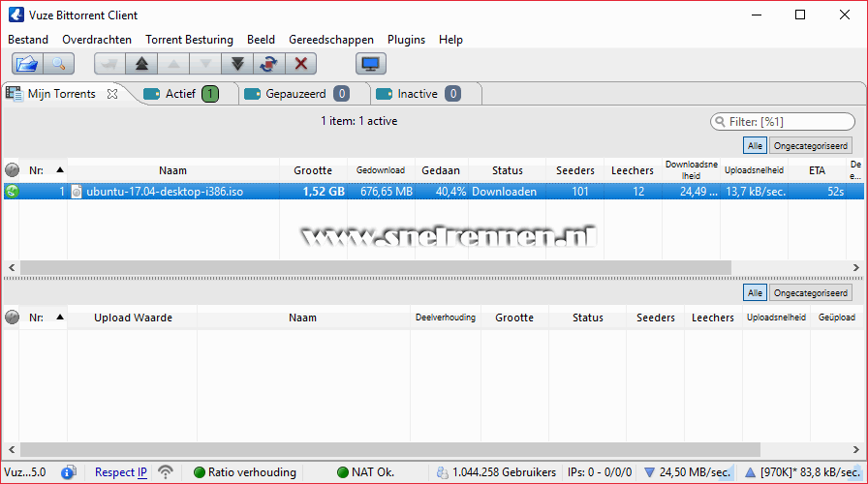Click the monitor view toolbar icon
The image size is (868, 484).
pyautogui.click(x=370, y=64)
